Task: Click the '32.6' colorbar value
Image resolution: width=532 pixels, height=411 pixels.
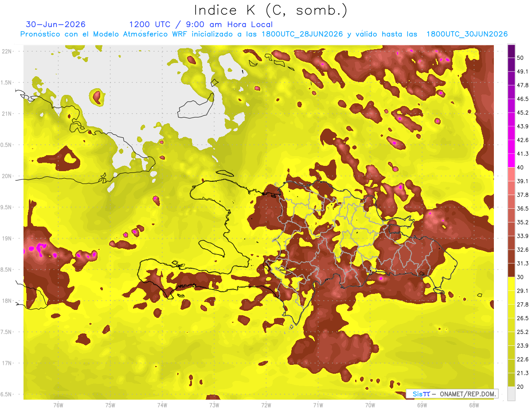Action: (522, 250)
